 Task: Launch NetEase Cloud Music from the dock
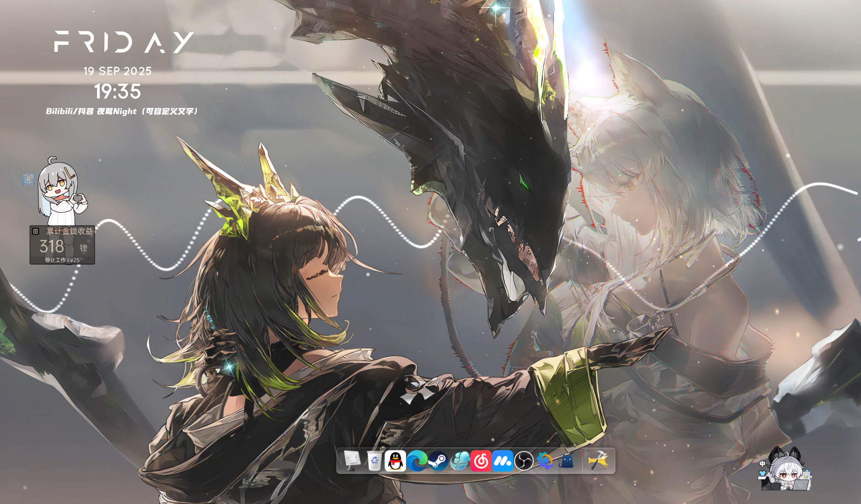pyautogui.click(x=481, y=461)
